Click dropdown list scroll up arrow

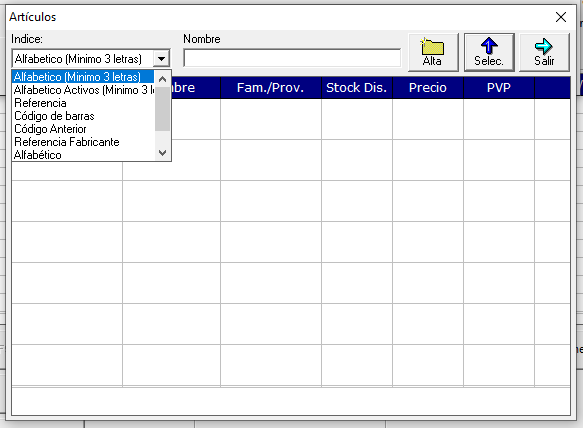pos(162,79)
